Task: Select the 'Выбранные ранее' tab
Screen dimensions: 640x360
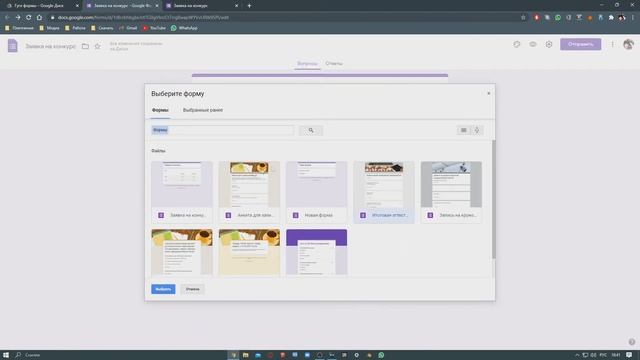Action: pos(203,110)
